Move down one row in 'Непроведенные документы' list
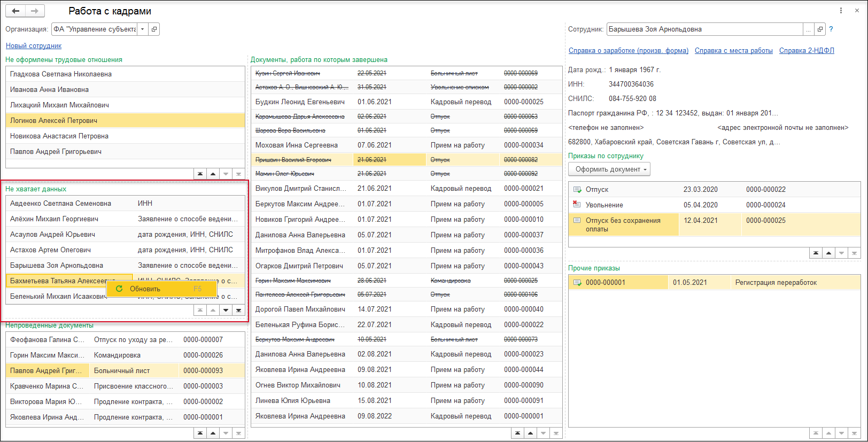The height and width of the screenshot is (442, 868). tap(226, 433)
